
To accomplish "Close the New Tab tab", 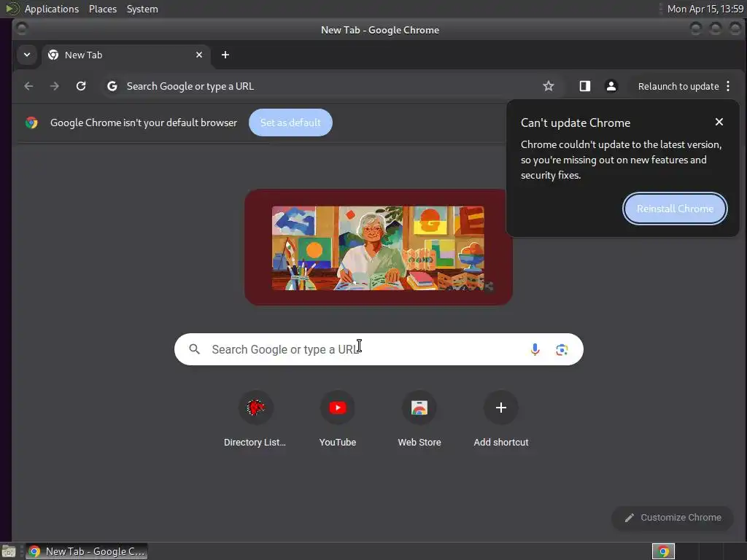I will pyautogui.click(x=199, y=55).
